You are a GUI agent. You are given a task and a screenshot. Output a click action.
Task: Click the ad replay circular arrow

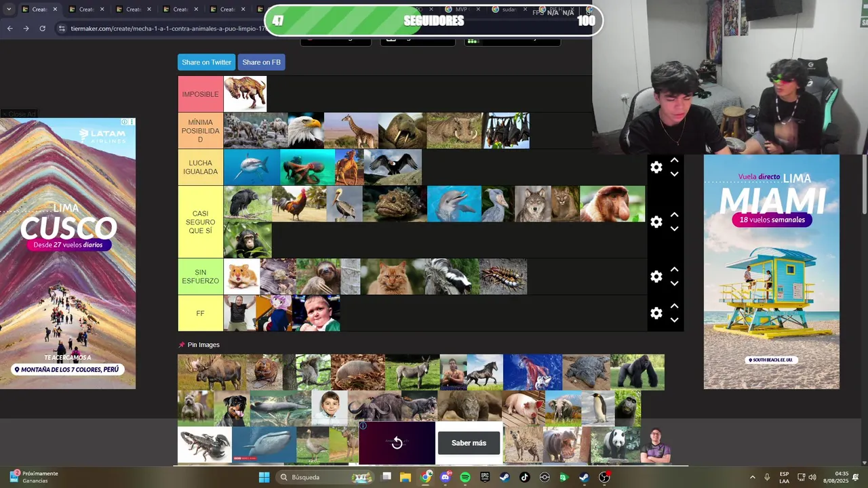397,443
